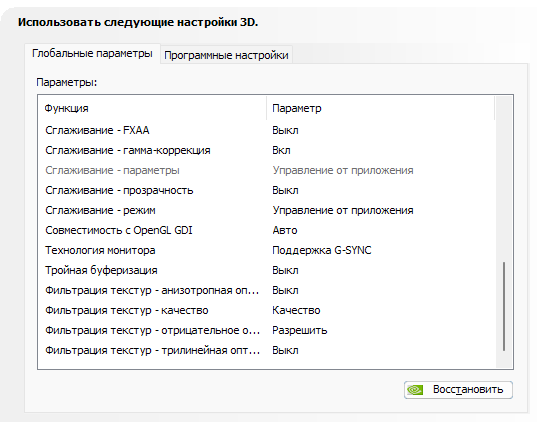Open Фильтрация текстур - качество value Качество
537x422 pixels.
296,310
